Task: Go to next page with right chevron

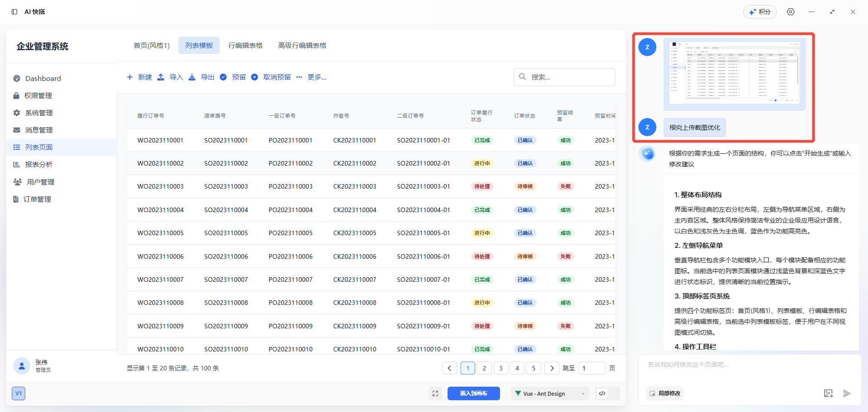Action: (x=552, y=368)
